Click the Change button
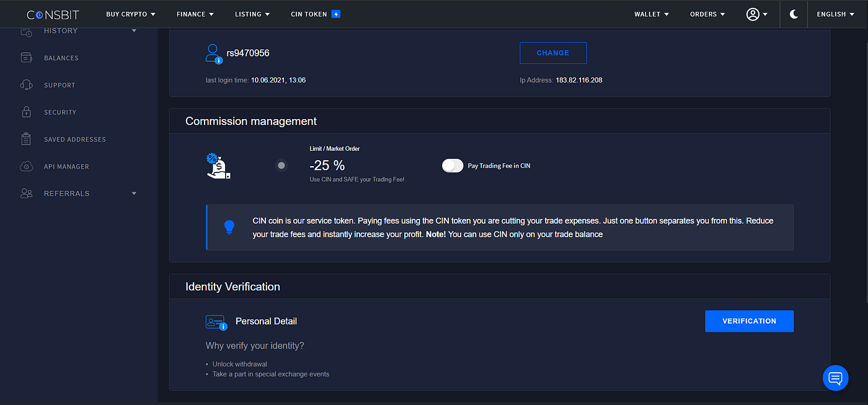The image size is (868, 405). (553, 53)
